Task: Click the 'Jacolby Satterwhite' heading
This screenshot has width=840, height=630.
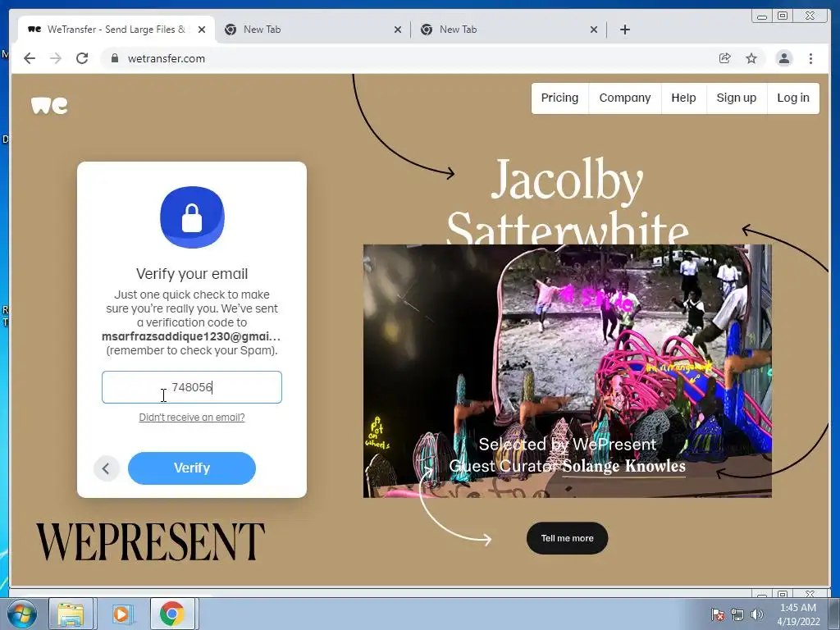Action: point(568,203)
